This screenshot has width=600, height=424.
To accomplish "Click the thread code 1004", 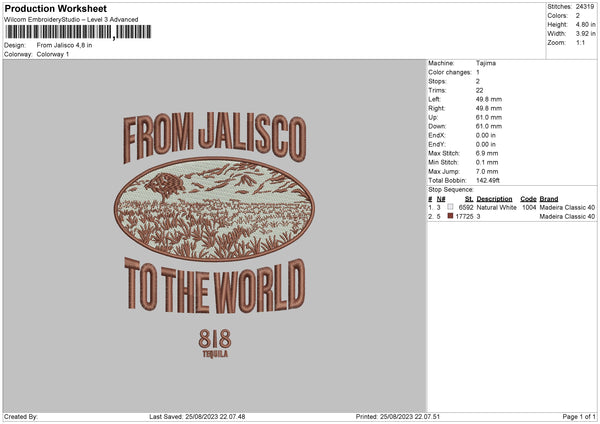I will [529, 207].
